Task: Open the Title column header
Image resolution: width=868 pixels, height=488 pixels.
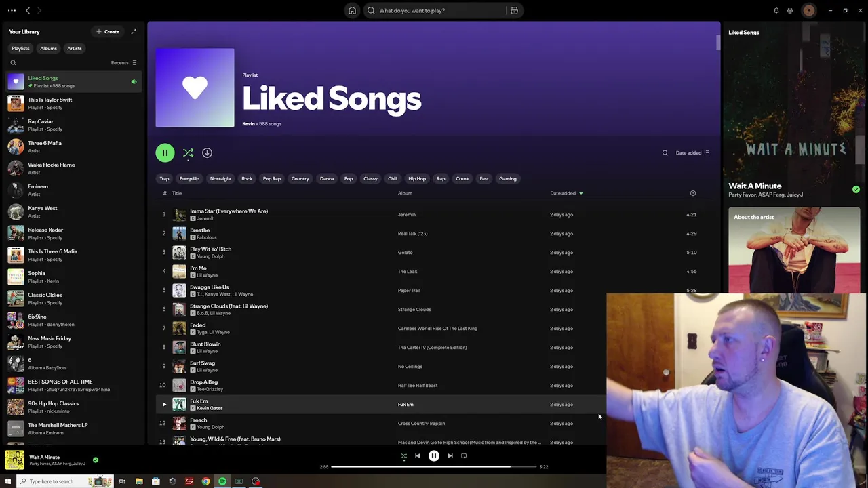Action: pos(177,193)
